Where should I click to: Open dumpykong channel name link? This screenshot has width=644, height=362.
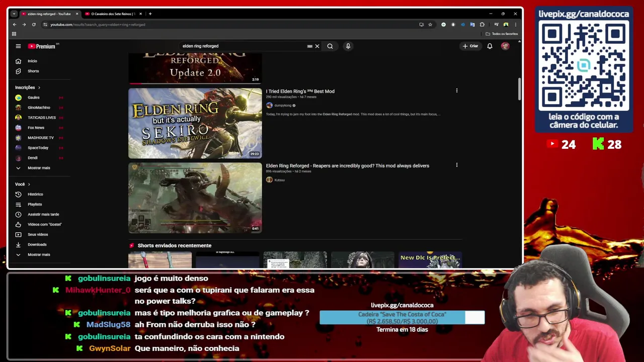[x=283, y=106]
